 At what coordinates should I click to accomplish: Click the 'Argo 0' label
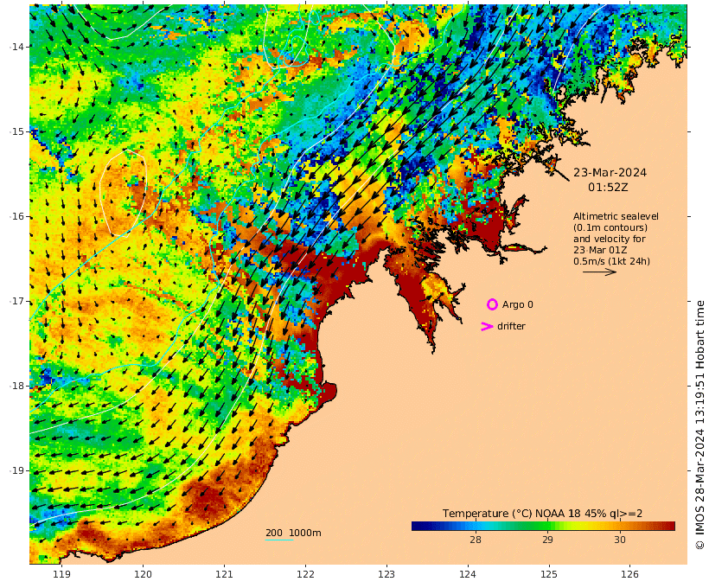pos(518,305)
